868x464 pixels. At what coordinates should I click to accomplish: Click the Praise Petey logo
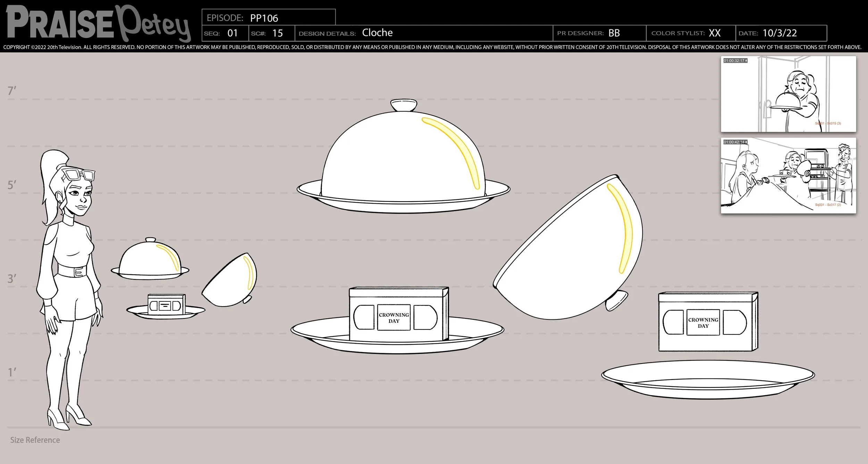coord(98,23)
